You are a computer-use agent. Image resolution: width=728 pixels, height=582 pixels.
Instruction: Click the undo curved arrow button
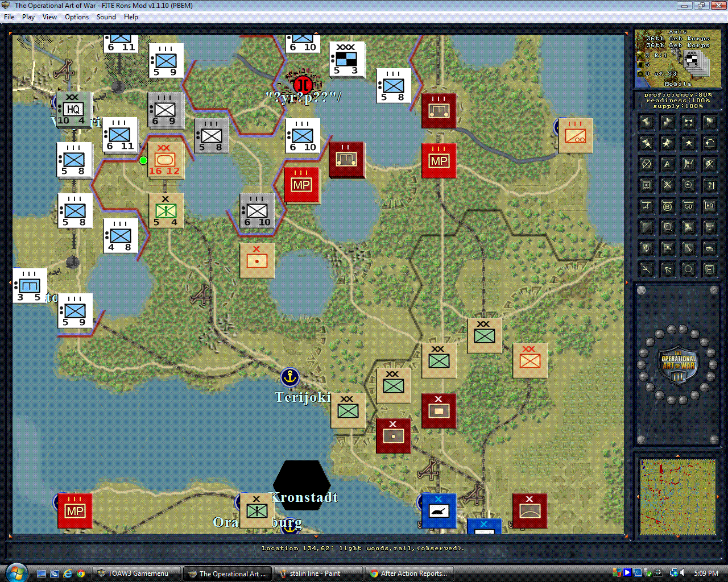[x=710, y=143]
